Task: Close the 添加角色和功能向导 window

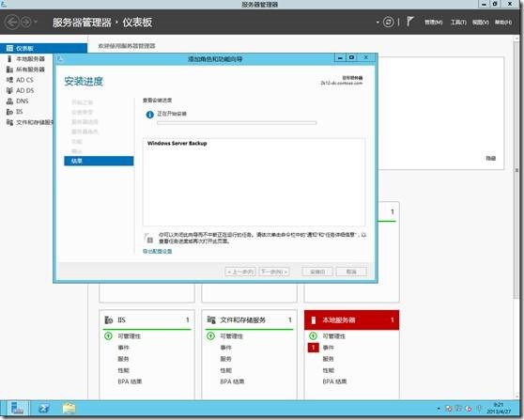Action: (366, 57)
